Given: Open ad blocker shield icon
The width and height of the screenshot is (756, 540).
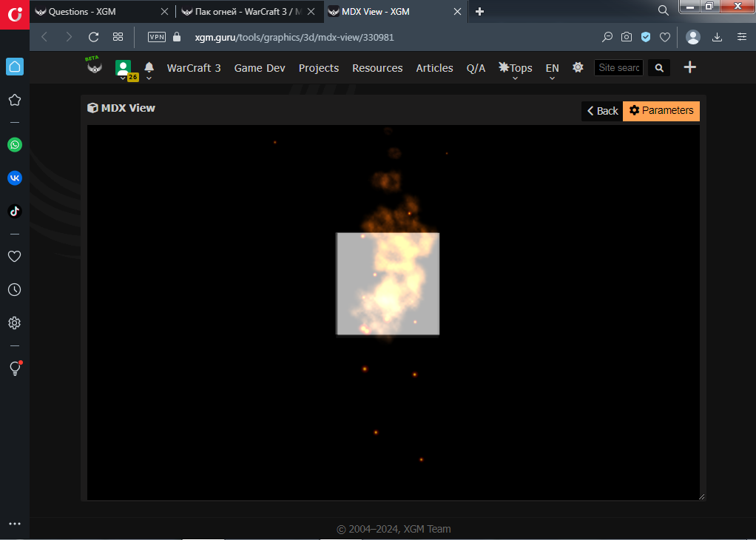Looking at the screenshot, I should click(646, 37).
